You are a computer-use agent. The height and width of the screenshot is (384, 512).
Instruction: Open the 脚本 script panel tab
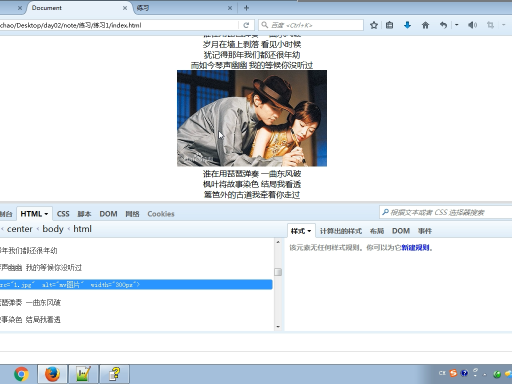click(84, 214)
